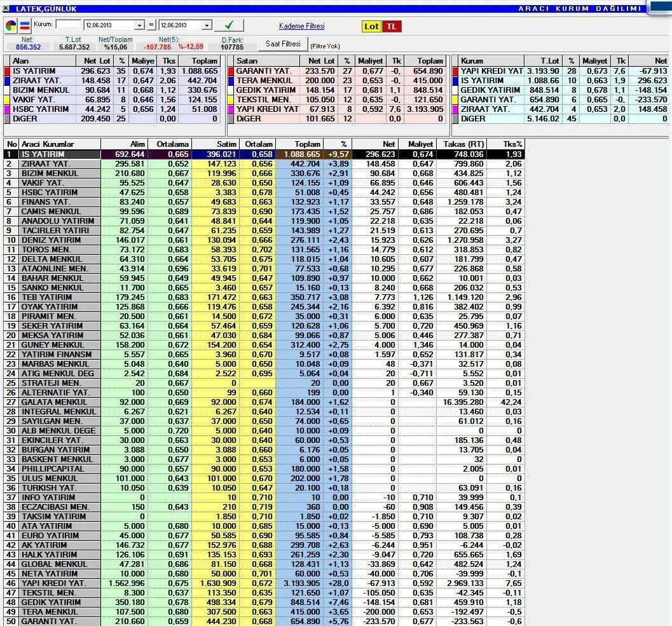
Task: Select the BIZIM MENKUL row numbered 3
Action: click(x=264, y=173)
